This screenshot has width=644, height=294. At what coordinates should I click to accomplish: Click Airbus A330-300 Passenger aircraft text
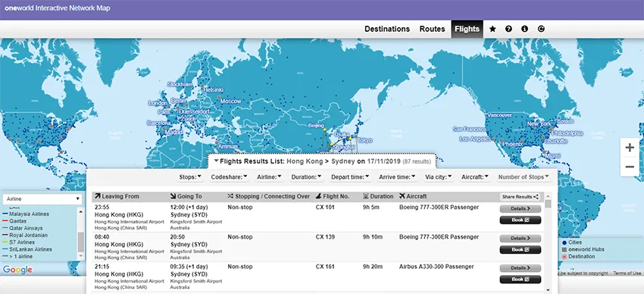click(x=436, y=267)
